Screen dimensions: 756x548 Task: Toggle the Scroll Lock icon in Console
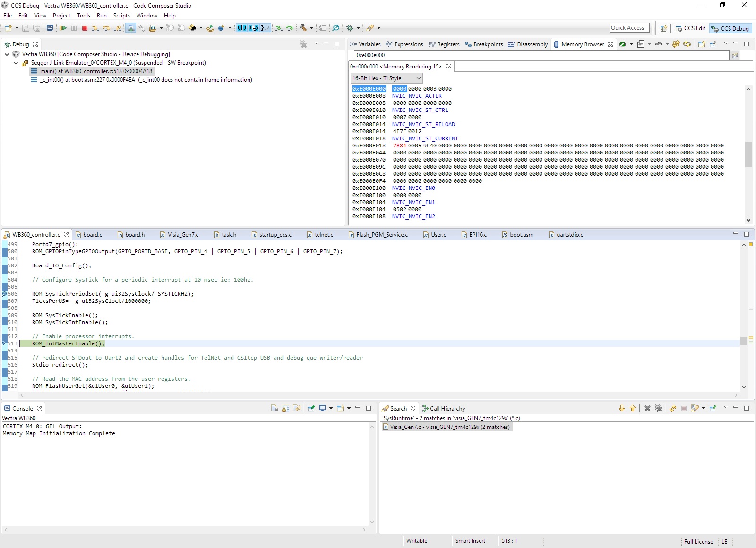[x=285, y=408]
